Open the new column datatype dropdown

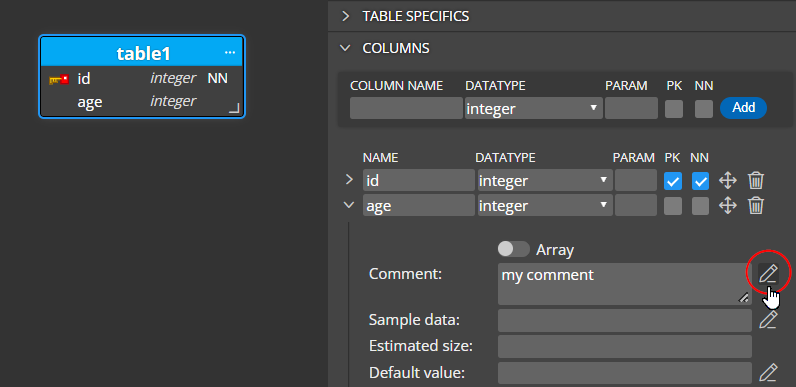coord(534,108)
